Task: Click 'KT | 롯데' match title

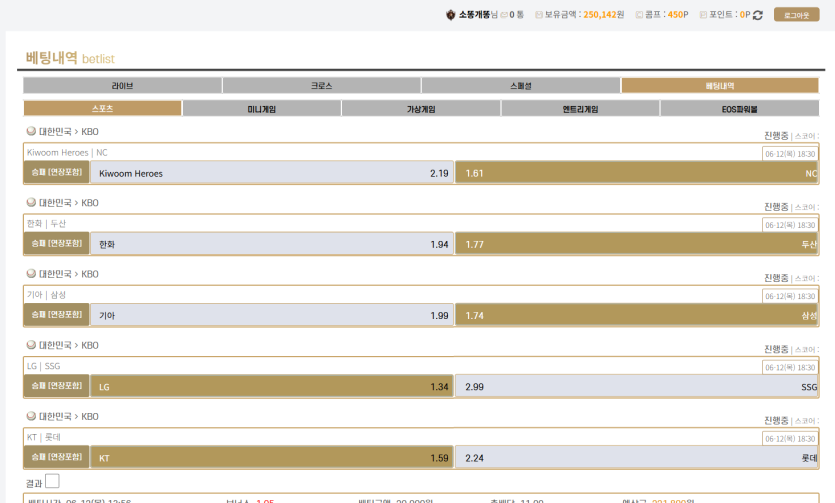Action: click(44, 437)
